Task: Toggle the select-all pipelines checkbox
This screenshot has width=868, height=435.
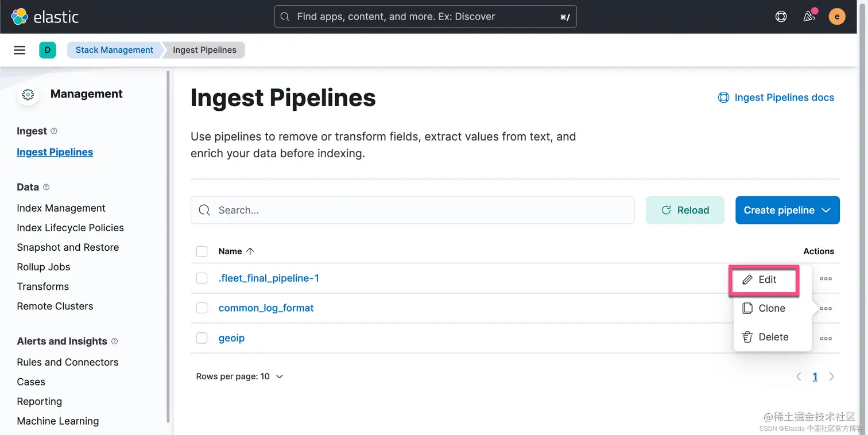Action: pos(201,251)
